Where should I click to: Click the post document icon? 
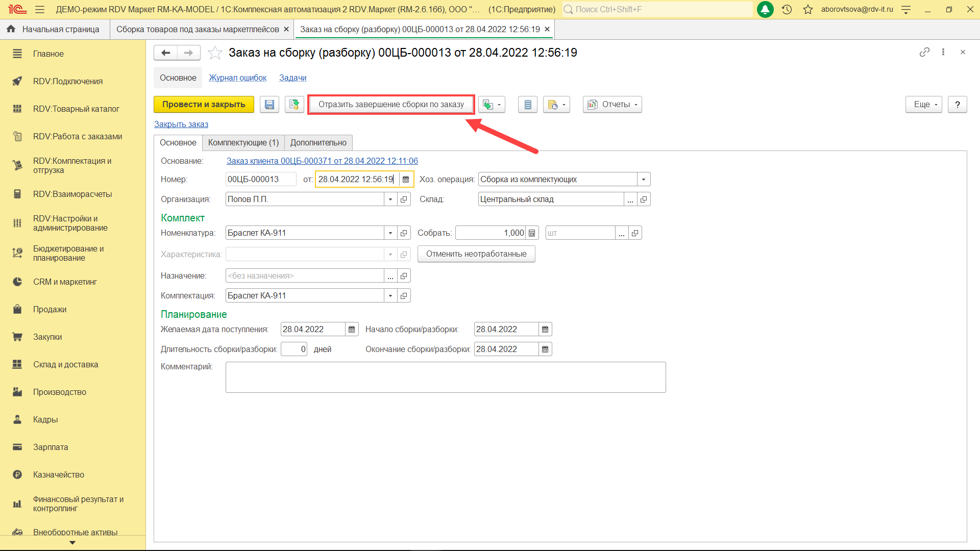pos(294,105)
